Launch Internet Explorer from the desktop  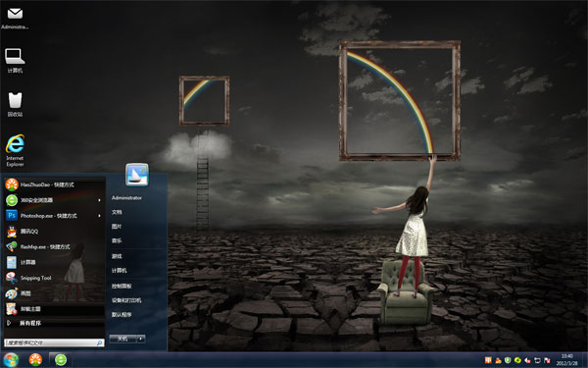click(15, 150)
